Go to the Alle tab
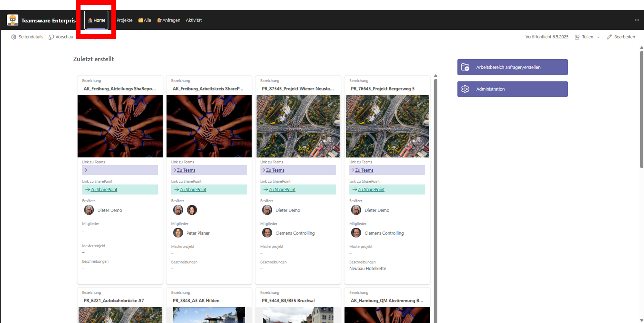This screenshot has width=644, height=323. coord(145,20)
